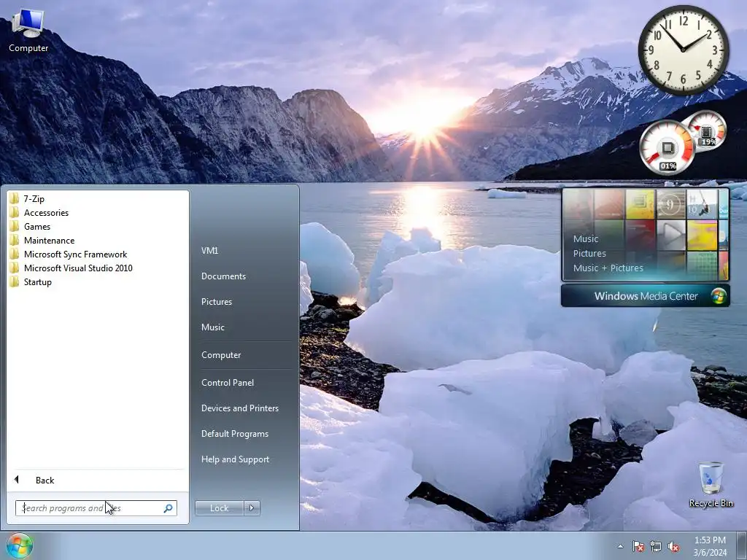The width and height of the screenshot is (747, 560).
Task: Click the search programs and files box
Action: [96, 508]
